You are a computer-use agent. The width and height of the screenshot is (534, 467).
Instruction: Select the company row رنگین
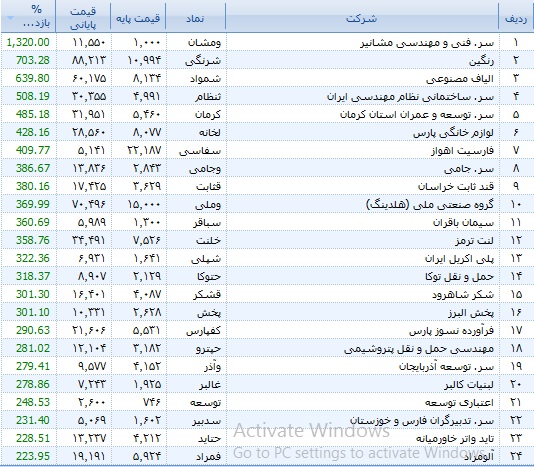point(267,60)
